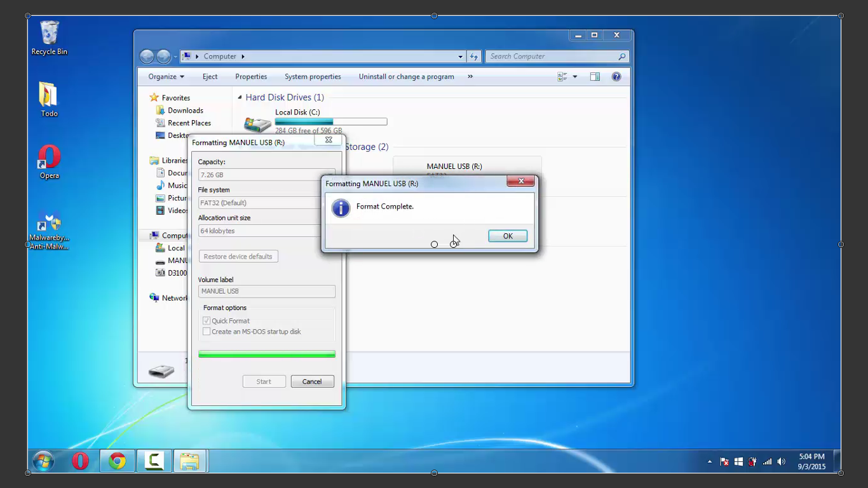
Task: Click Windows logo tray icon
Action: click(x=738, y=462)
